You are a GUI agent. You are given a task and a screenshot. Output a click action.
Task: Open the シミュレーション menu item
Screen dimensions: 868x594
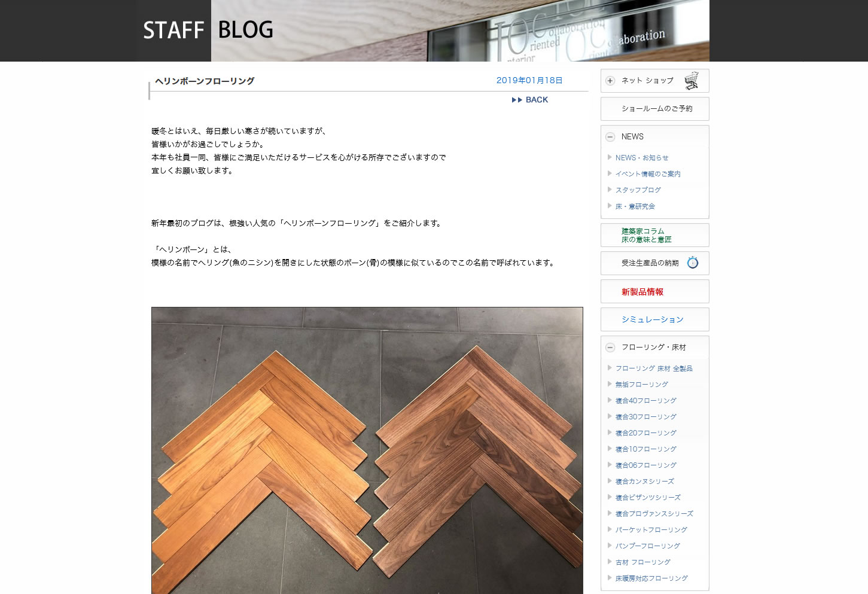coord(655,319)
